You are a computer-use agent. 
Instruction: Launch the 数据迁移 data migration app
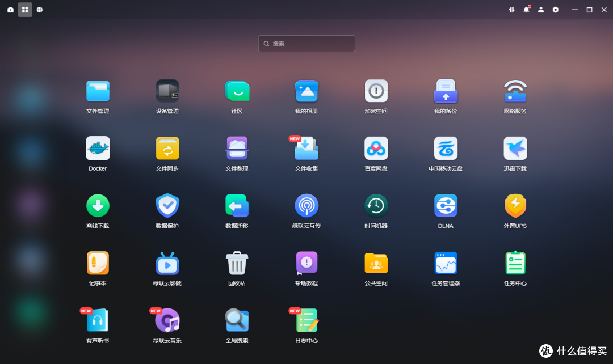[237, 206]
